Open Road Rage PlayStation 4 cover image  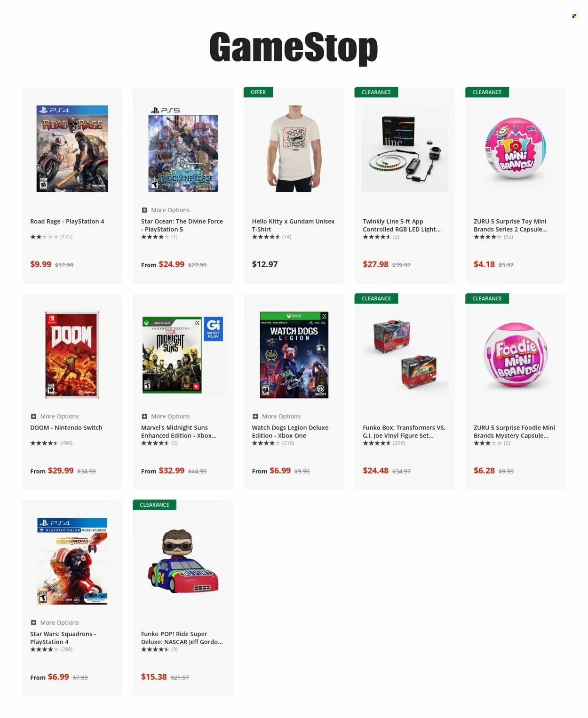click(72, 149)
